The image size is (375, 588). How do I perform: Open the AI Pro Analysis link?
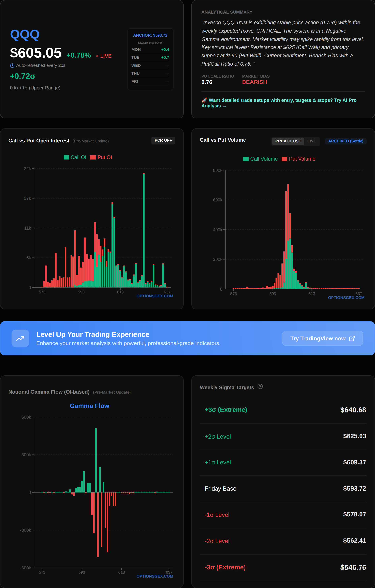pos(279,103)
